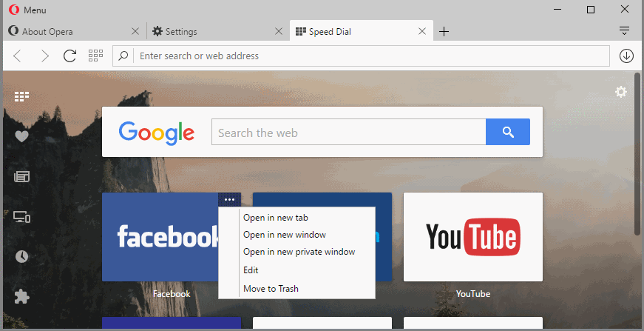Click the Google logo

(157, 133)
